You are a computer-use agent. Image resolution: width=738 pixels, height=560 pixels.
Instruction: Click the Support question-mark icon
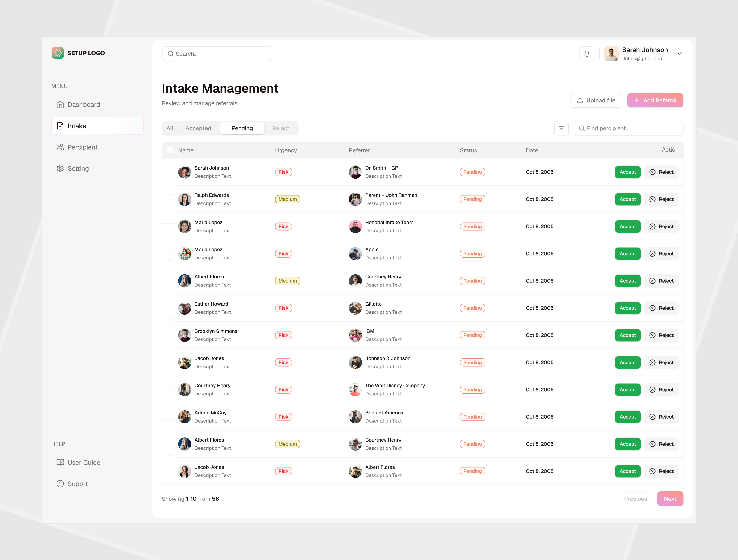point(60,484)
